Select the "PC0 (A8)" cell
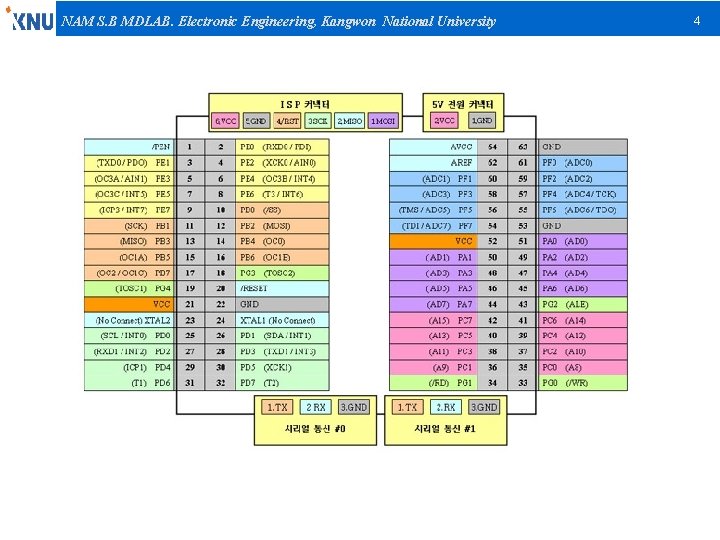 pos(583,367)
